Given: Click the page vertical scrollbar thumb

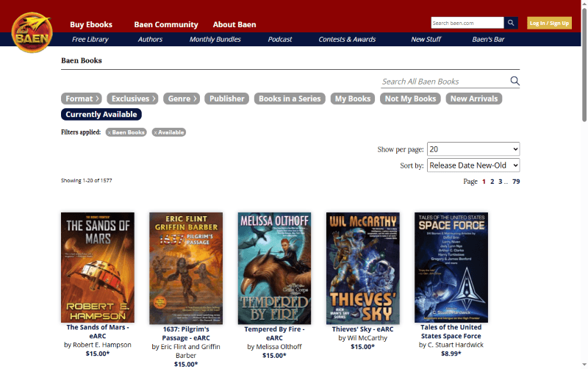Looking at the screenshot, I should [584, 64].
